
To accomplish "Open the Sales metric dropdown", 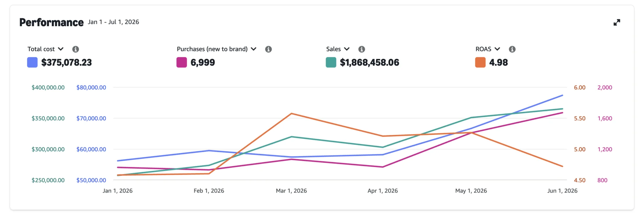I will click(x=338, y=49).
